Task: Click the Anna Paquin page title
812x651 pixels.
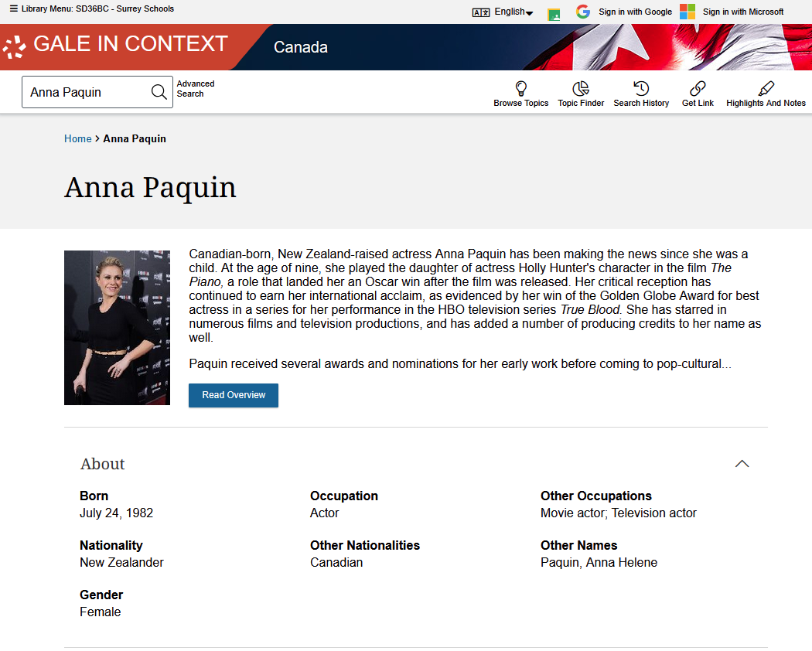Action: coord(150,187)
